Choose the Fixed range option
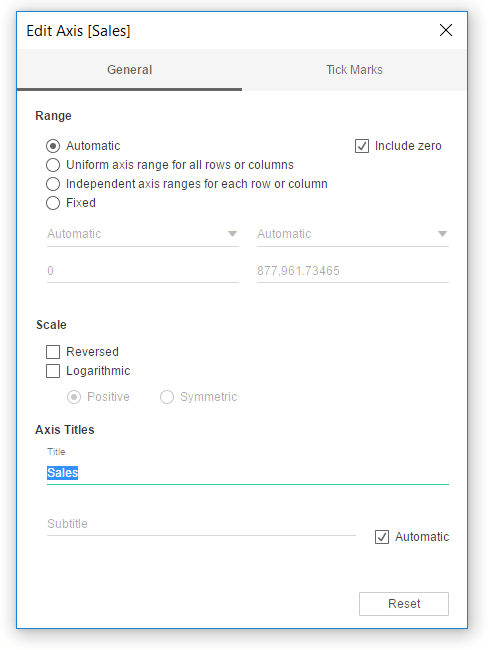Screen dimensions: 490x650 (x=53, y=203)
